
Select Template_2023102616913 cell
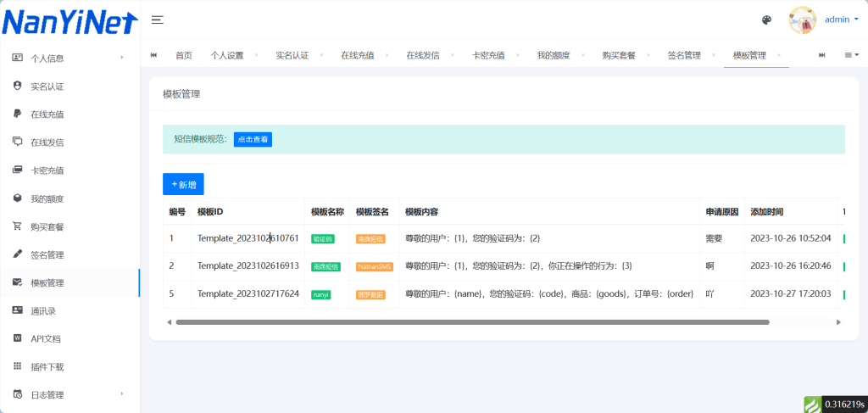248,266
